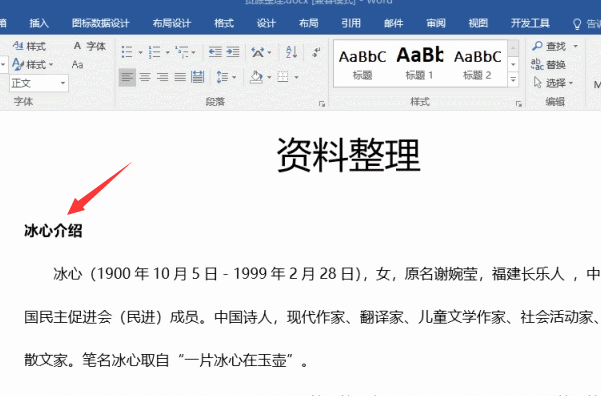
Task: Open the 样式 dropdown with paintbrush icon
Action: point(32,64)
